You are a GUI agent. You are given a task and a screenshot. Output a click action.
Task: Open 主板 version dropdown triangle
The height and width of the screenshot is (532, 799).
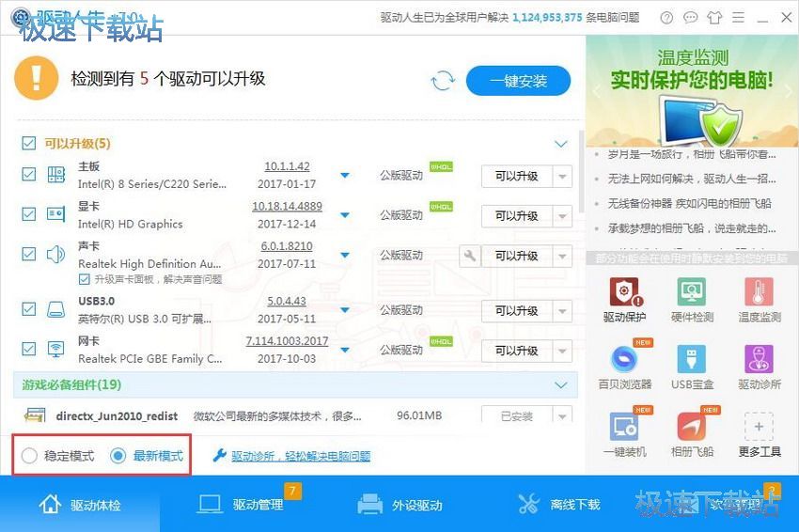pos(345,175)
